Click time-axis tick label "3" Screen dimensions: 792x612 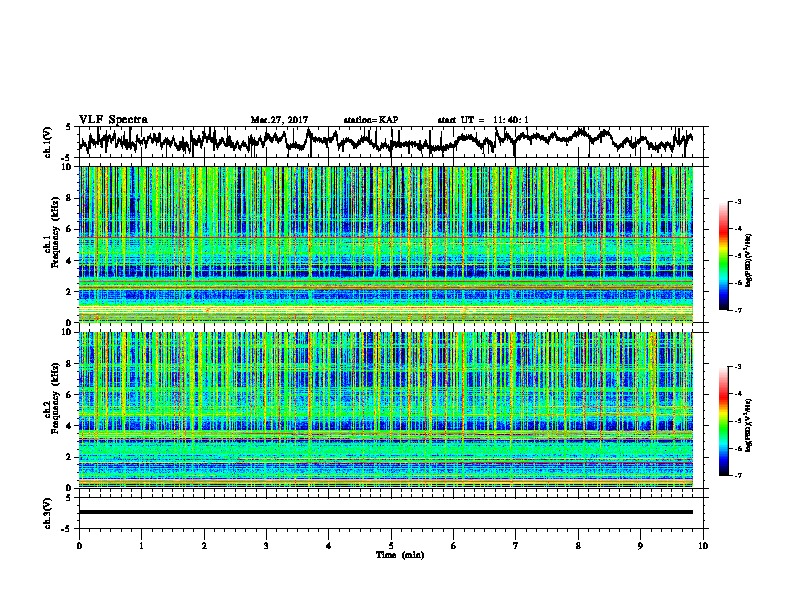coord(266,546)
